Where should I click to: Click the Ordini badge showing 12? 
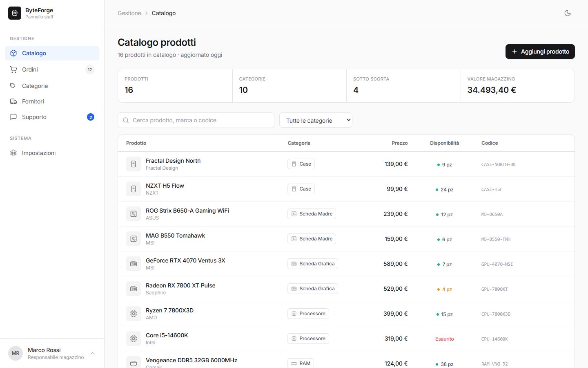tap(90, 70)
